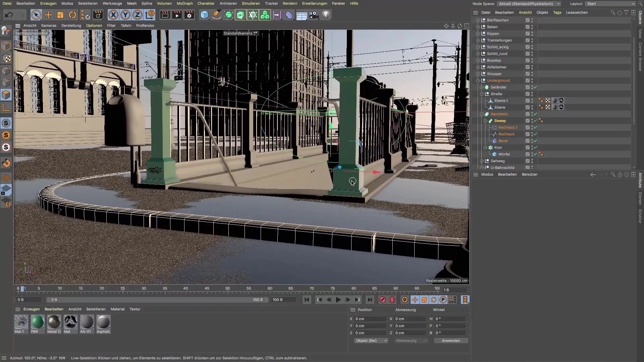Click the Anwenden button
This screenshot has width=644, height=362.
click(x=451, y=341)
